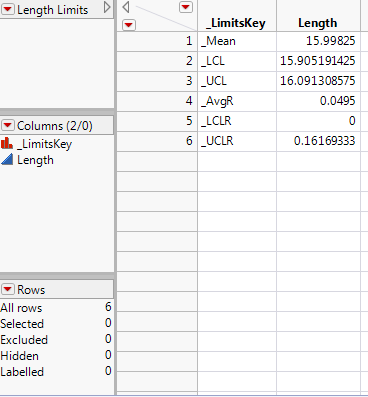Viewport: 368px width, 397px height.
Task: Select row number 4
Action: tap(157, 101)
